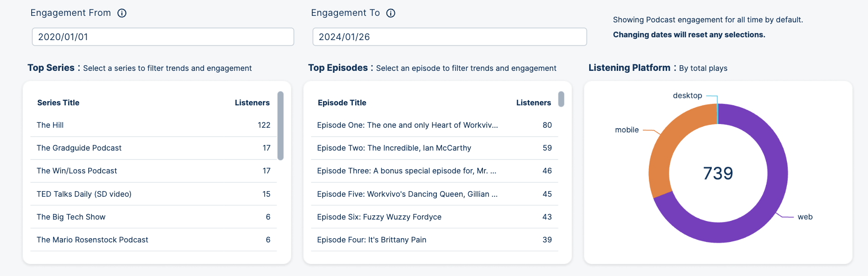Select The Gradguide Podcast series
The image size is (868, 276).
pos(153,148)
